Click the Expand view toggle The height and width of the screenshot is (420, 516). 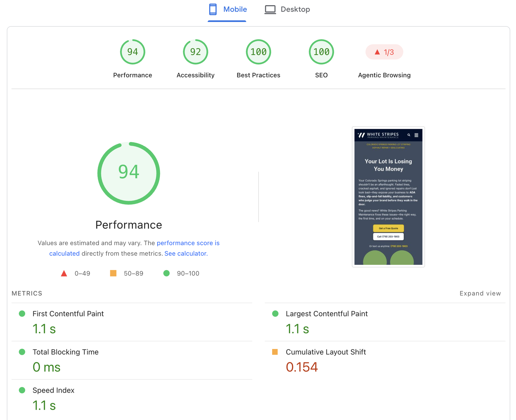pyautogui.click(x=480, y=293)
